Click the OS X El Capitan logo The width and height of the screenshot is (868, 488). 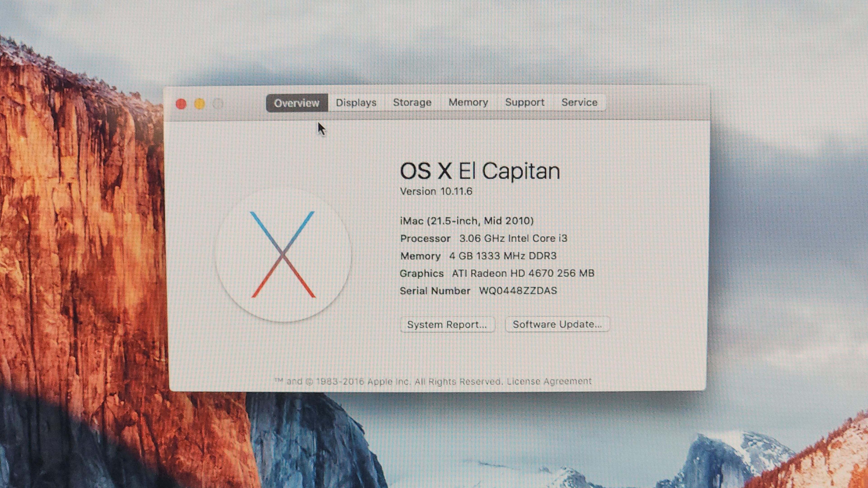[x=283, y=255]
